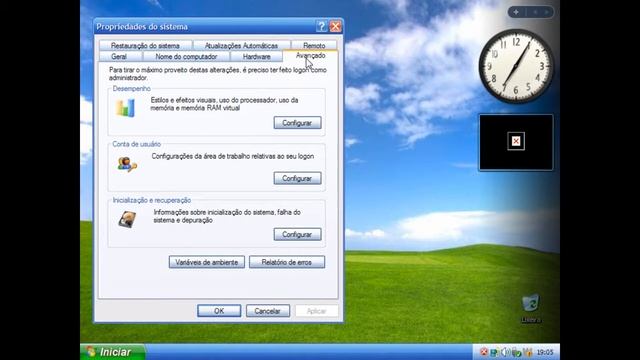Click the sidebar previous arrow
640x360 pixels.
click(x=535, y=12)
